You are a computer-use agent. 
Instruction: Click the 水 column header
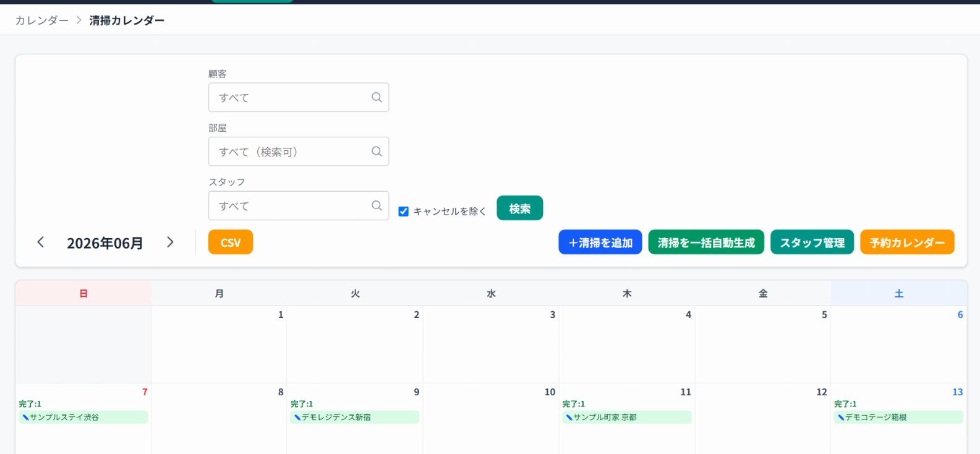coord(492,293)
